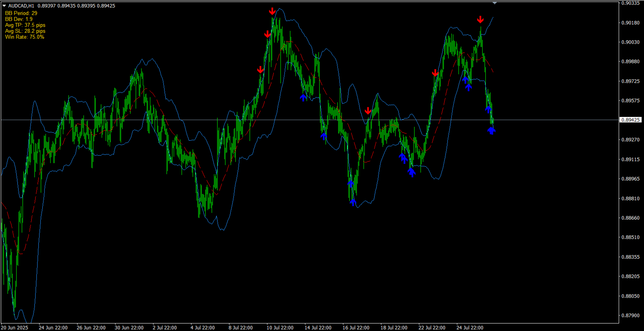Screen dimensions: 644x331
Task: Click the AUDCAD,H1 chart title
Action: pyautogui.click(x=21, y=6)
